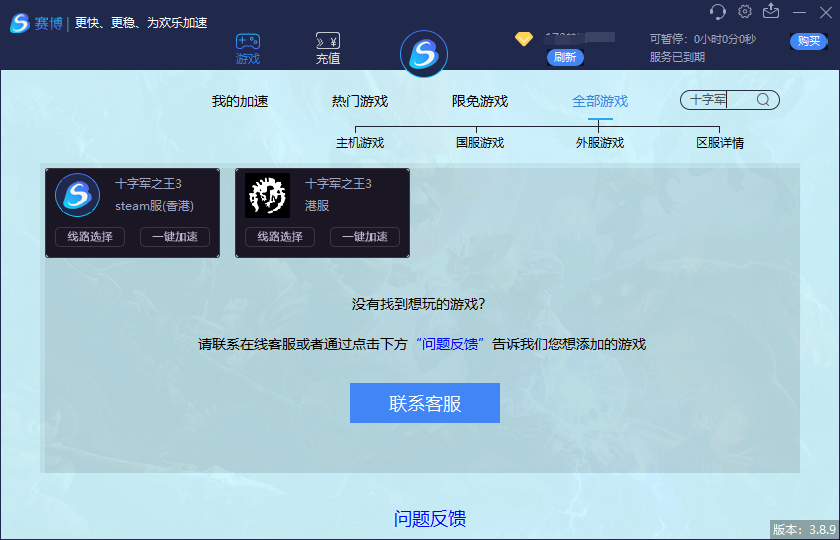Viewport: 840px width, 540px height.
Task: Click 线路选择 on 港服 card
Action: (280, 237)
